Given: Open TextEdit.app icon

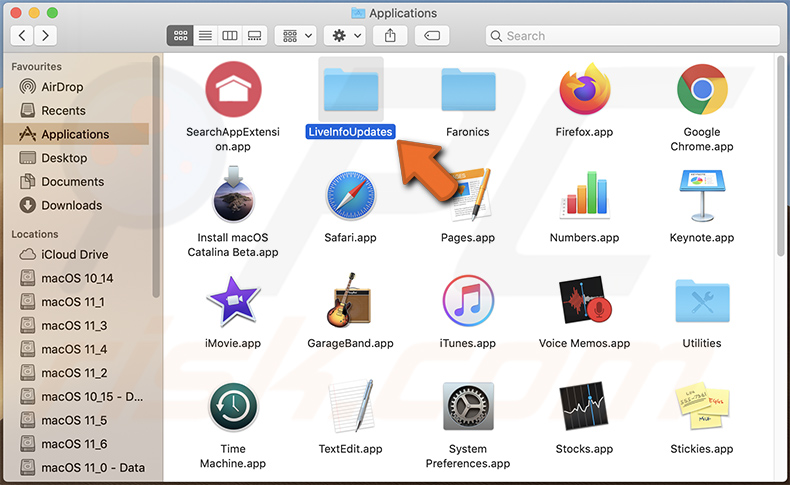Looking at the screenshot, I should click(x=351, y=406).
